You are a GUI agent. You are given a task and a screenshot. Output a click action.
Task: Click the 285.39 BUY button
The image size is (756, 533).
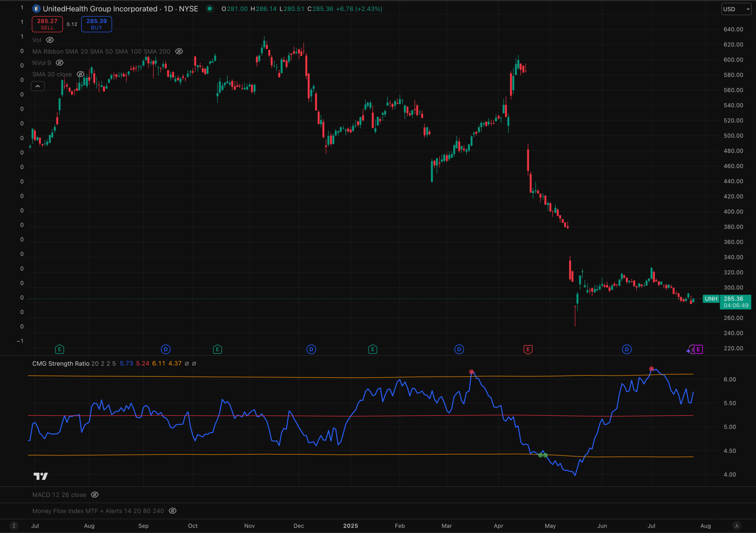pyautogui.click(x=96, y=24)
